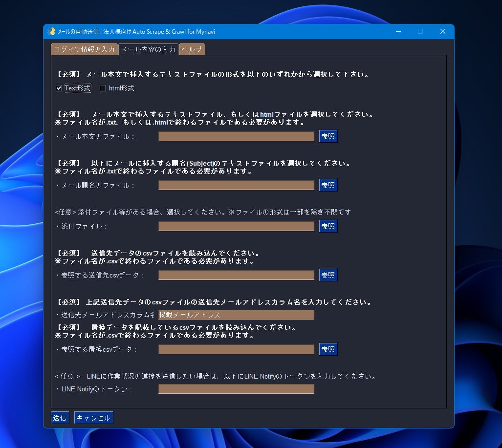Viewport: 502px width, 448px height.
Task: Click the メール本文のファイル input field
Action: [236, 136]
